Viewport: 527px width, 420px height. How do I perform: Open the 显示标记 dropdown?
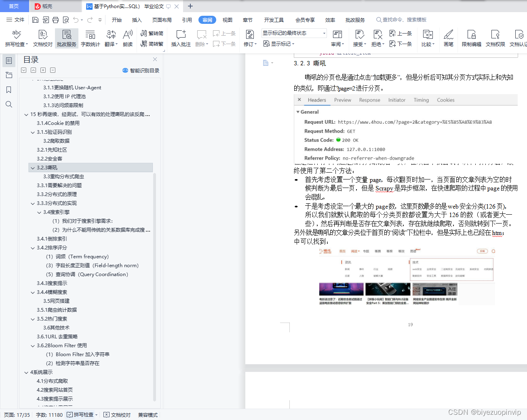tap(279, 44)
